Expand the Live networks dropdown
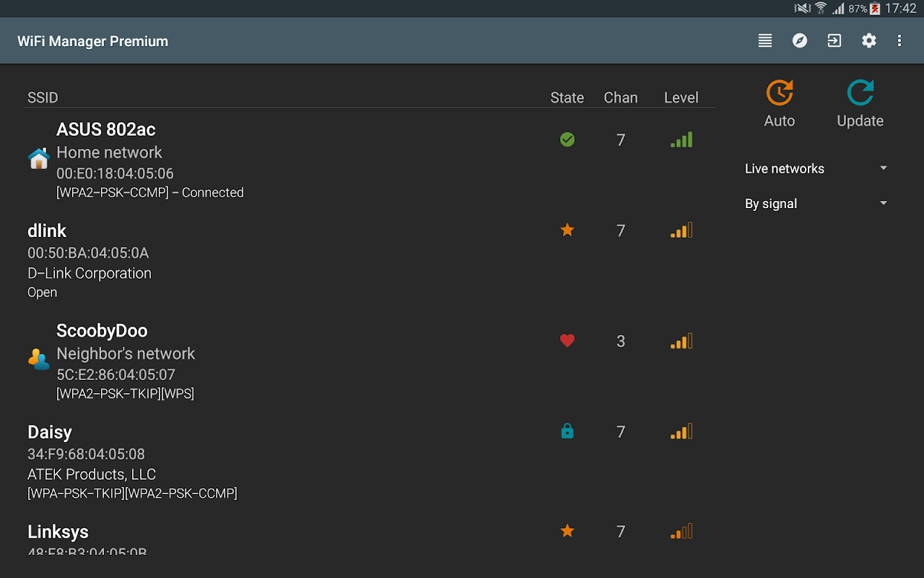Viewport: 924px width, 578px height. tap(816, 168)
